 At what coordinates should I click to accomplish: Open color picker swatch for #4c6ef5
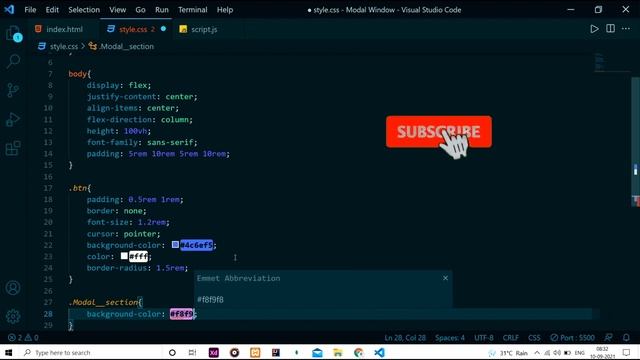pyautogui.click(x=175, y=244)
